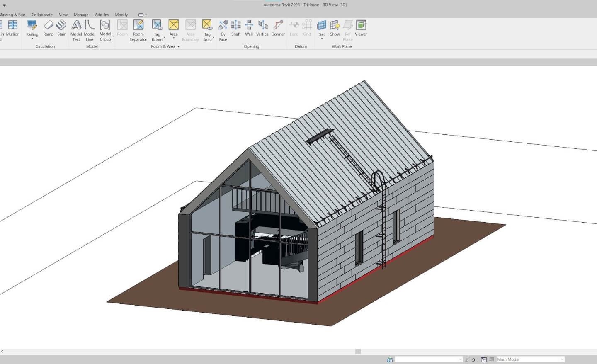Click the Area tool
597x364 pixels.
tap(173, 28)
